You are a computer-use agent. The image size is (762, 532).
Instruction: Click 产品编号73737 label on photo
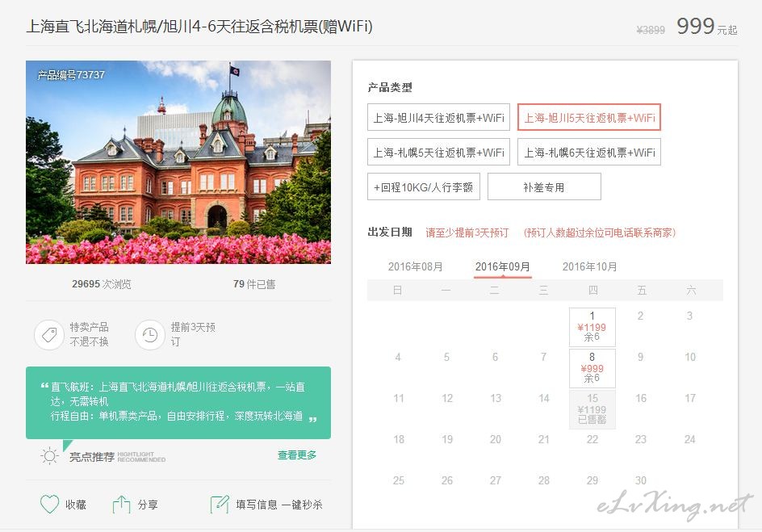click(x=71, y=75)
